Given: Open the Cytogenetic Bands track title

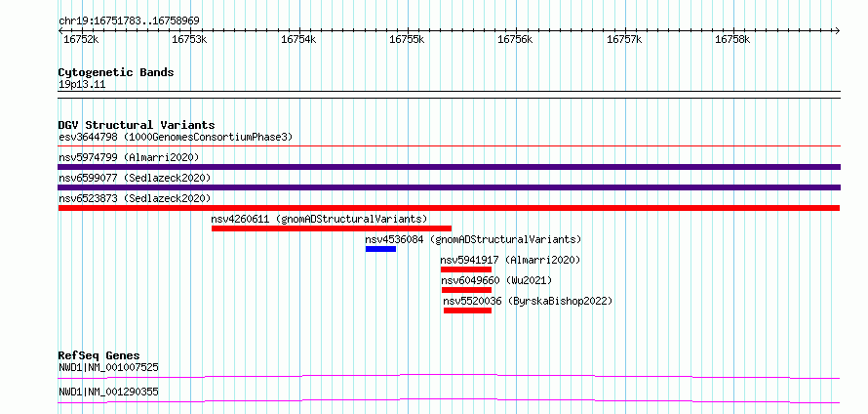Looking at the screenshot, I should tap(116, 72).
